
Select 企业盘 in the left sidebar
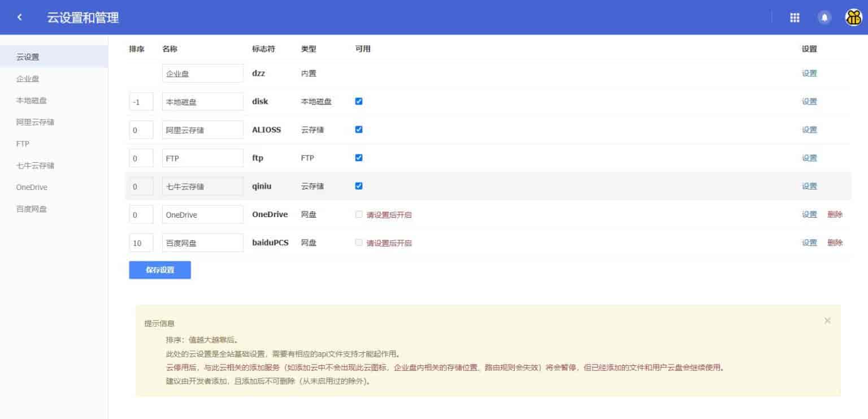coord(28,79)
